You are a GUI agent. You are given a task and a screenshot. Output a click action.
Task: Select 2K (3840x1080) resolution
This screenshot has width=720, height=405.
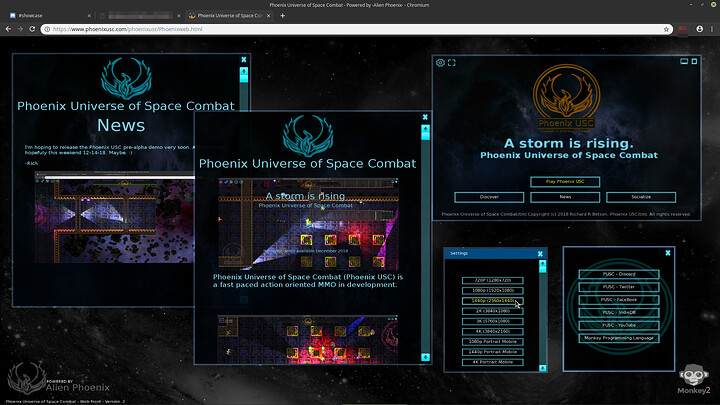(x=493, y=311)
